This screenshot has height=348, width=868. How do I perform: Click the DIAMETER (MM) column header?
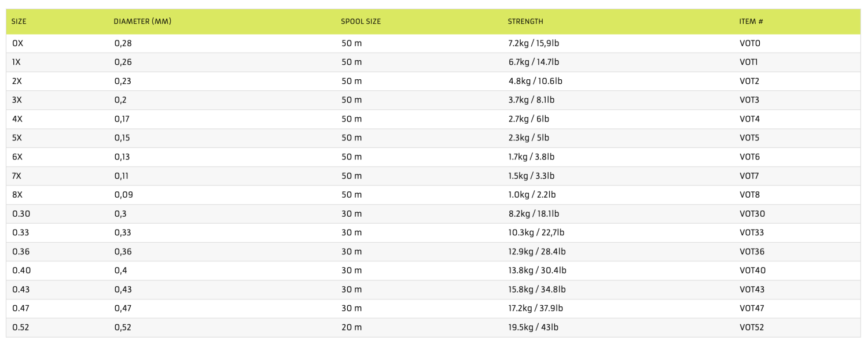point(142,21)
